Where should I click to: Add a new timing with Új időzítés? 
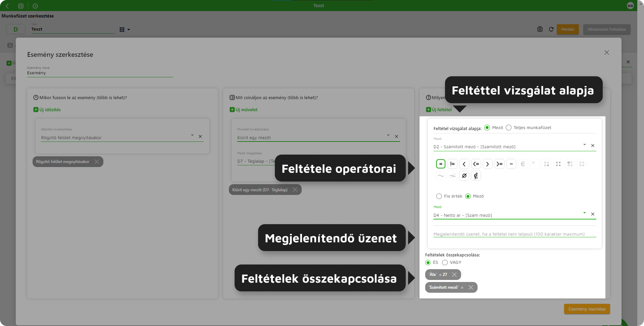[47, 110]
